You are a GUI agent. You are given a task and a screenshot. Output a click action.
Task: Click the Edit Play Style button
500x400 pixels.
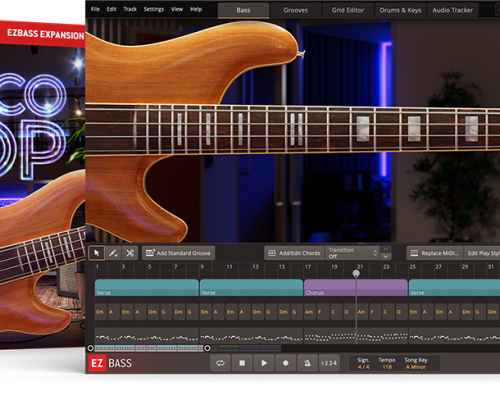click(x=482, y=253)
